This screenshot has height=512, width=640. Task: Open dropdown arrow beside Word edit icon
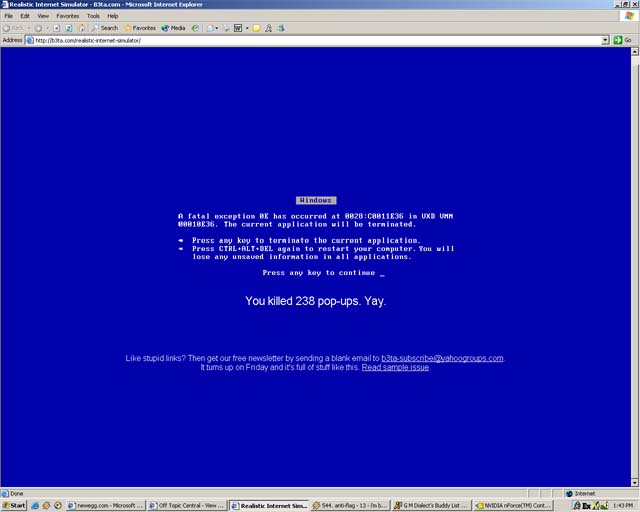click(x=247, y=28)
